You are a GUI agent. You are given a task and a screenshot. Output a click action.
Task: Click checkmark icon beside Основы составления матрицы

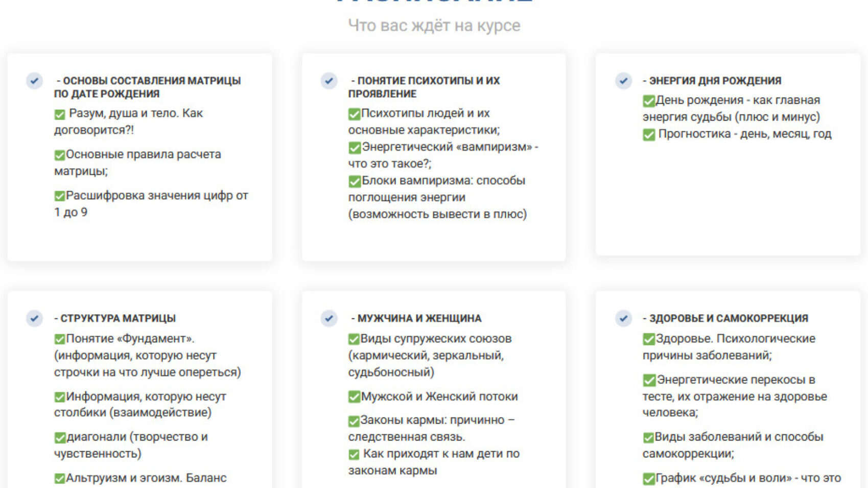coord(34,81)
